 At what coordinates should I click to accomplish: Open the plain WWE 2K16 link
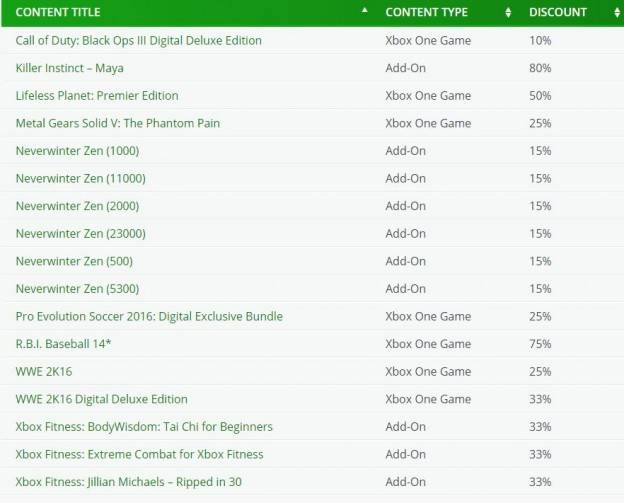coord(44,372)
